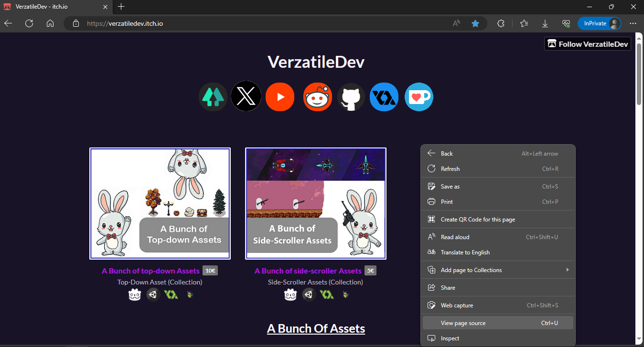Click Unity icon under top-down Assets
Screen dimensions: 644x347
153,294
